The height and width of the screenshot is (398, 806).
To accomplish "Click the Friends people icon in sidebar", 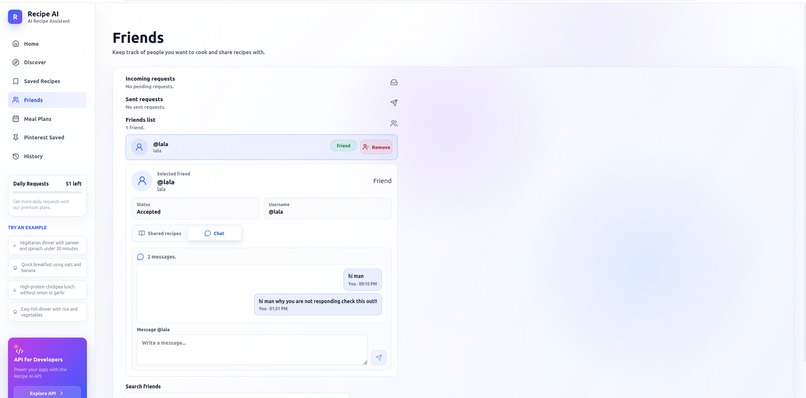I will tap(15, 100).
